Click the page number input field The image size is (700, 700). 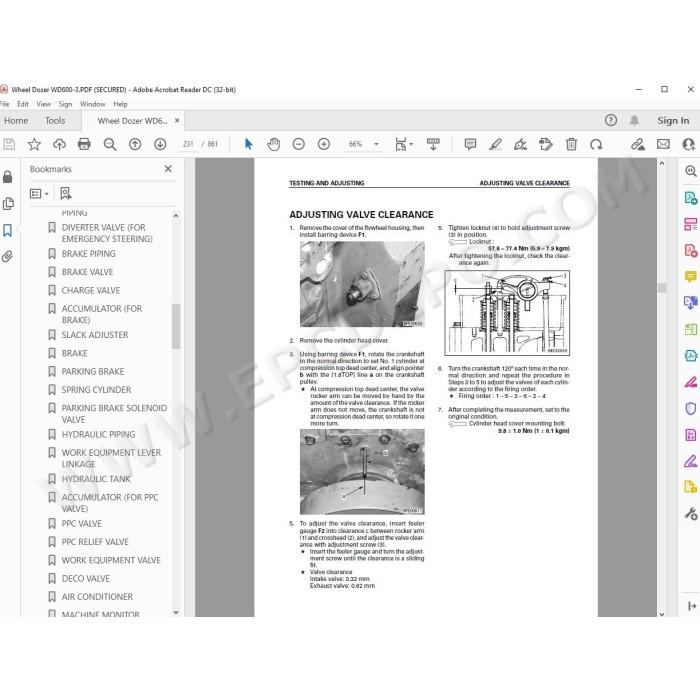point(188,144)
